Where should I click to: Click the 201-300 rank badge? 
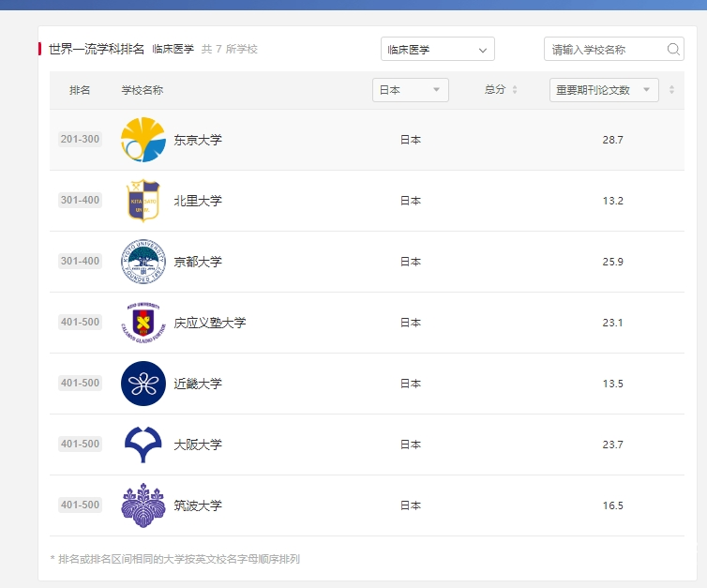tap(80, 139)
